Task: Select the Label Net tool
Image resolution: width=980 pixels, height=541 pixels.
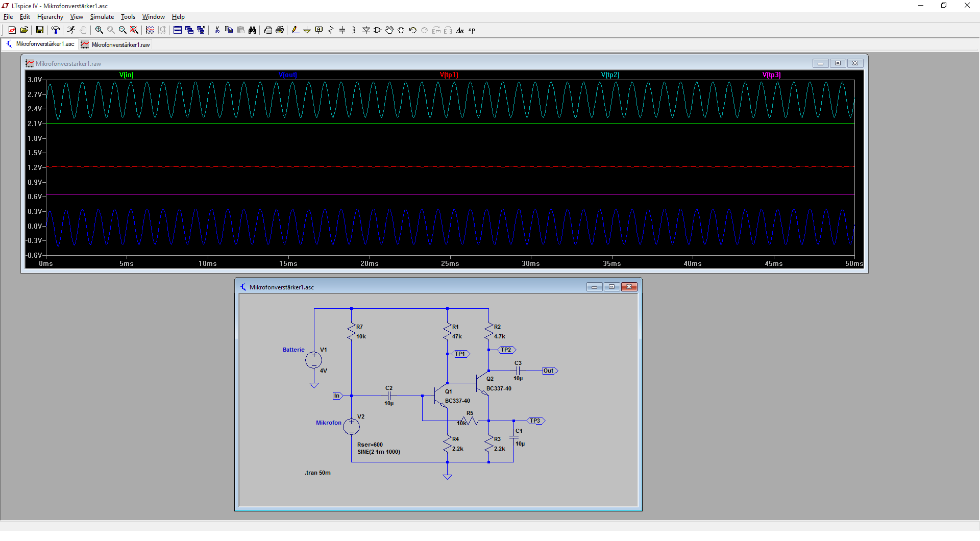Action: [319, 30]
